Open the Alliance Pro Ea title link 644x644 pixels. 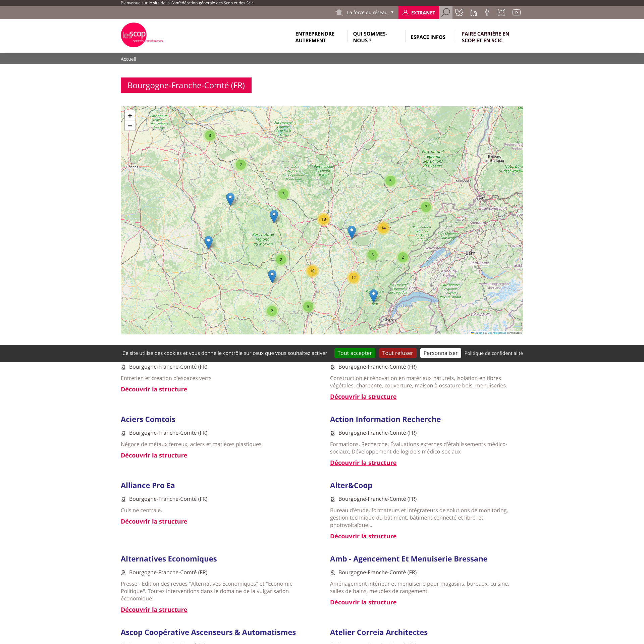148,485
